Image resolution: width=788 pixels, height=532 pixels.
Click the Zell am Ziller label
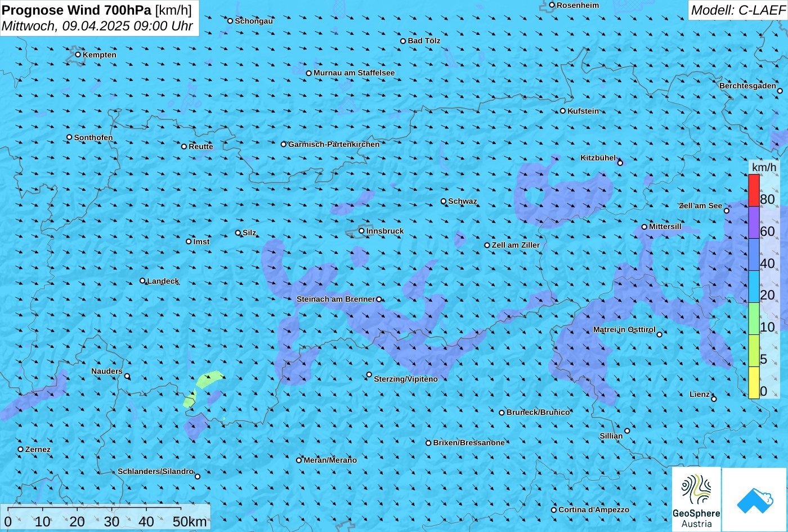[516, 245]
